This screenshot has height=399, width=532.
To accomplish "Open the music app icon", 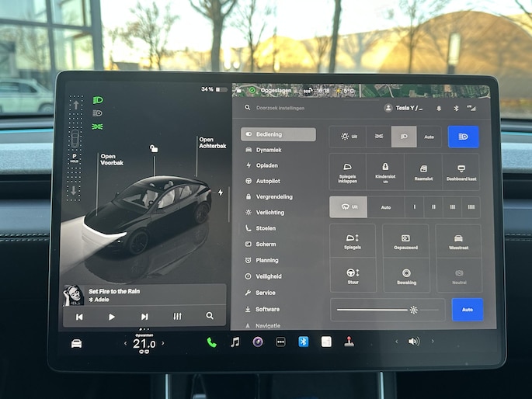I will click(235, 342).
